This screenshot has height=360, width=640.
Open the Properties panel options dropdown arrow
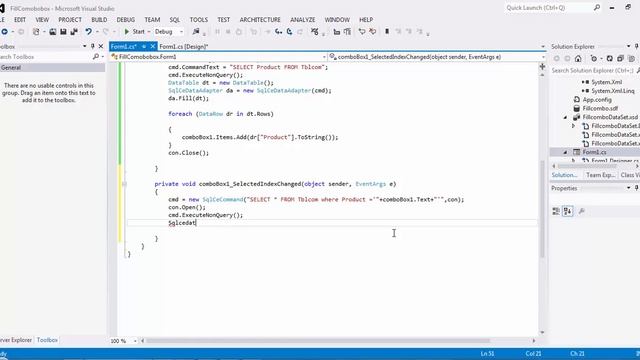coord(629,188)
